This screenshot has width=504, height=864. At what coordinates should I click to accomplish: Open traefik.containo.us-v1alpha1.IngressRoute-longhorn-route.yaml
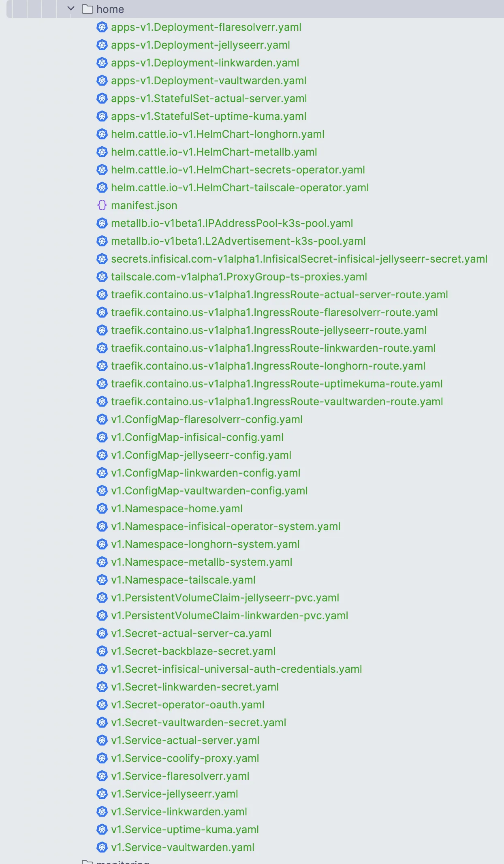268,366
